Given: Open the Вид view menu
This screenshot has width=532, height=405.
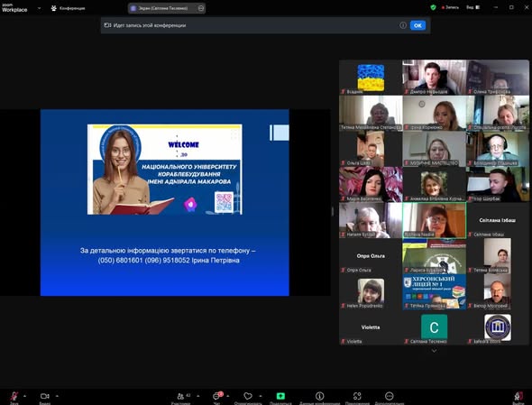Looking at the screenshot, I should point(473,7).
